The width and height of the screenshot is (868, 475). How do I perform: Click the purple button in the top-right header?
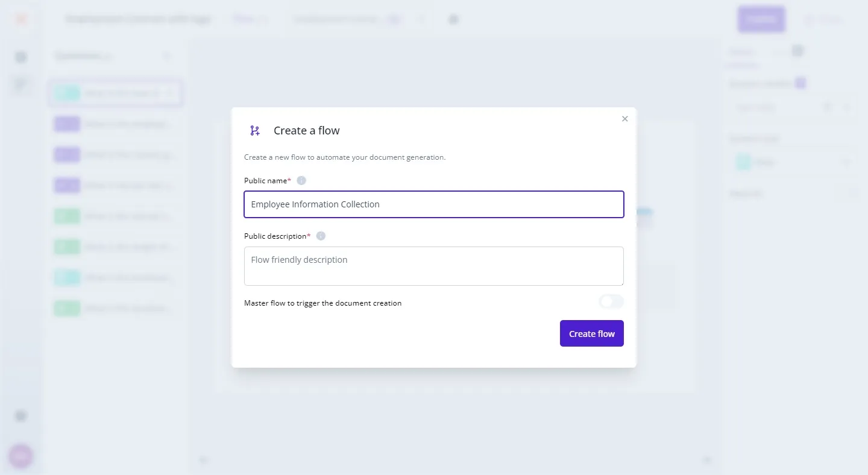[761, 19]
